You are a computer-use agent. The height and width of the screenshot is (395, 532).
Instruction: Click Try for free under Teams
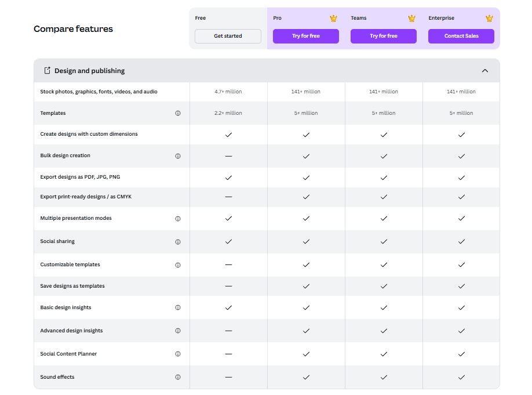point(383,36)
